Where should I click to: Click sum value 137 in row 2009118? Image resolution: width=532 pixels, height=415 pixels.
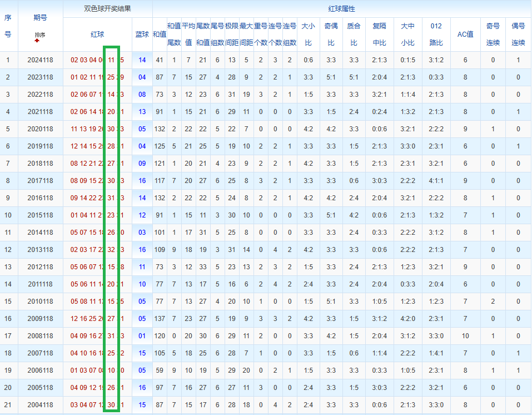point(160,319)
